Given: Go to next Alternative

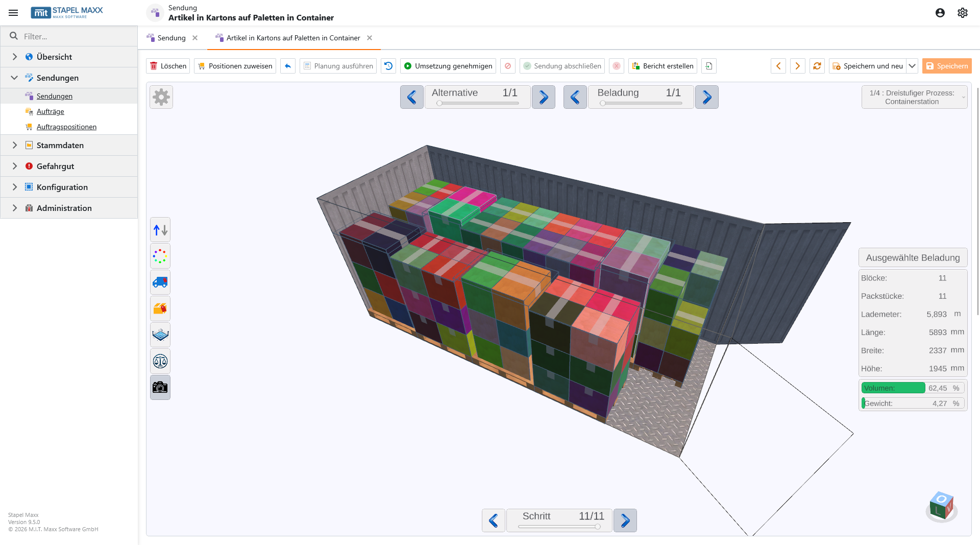Looking at the screenshot, I should tap(544, 97).
